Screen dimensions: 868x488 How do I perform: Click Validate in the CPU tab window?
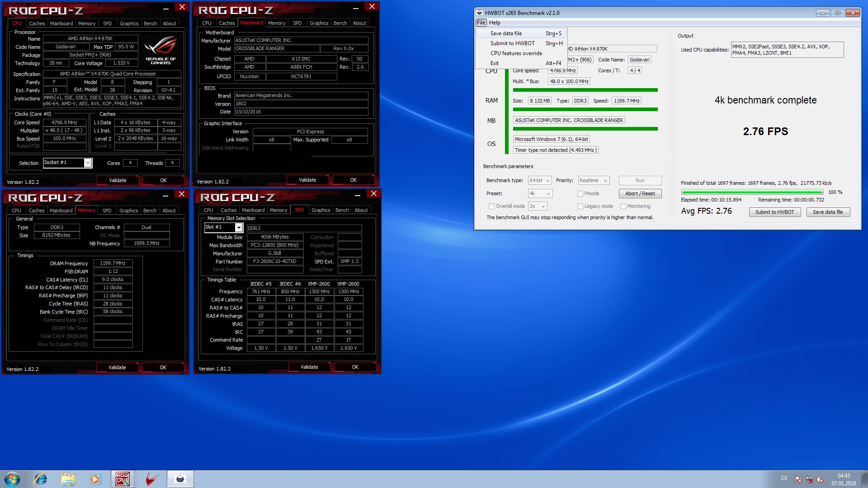[118, 180]
